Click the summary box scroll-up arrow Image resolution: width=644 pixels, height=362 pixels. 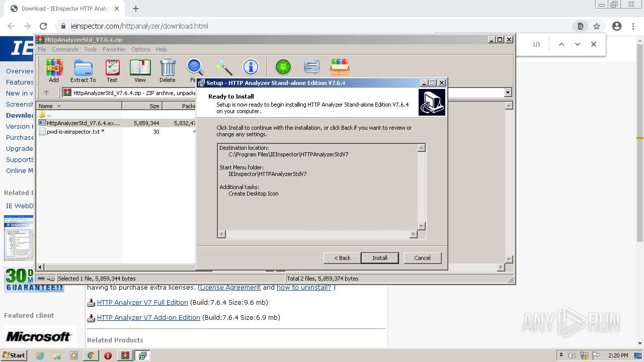422,148
